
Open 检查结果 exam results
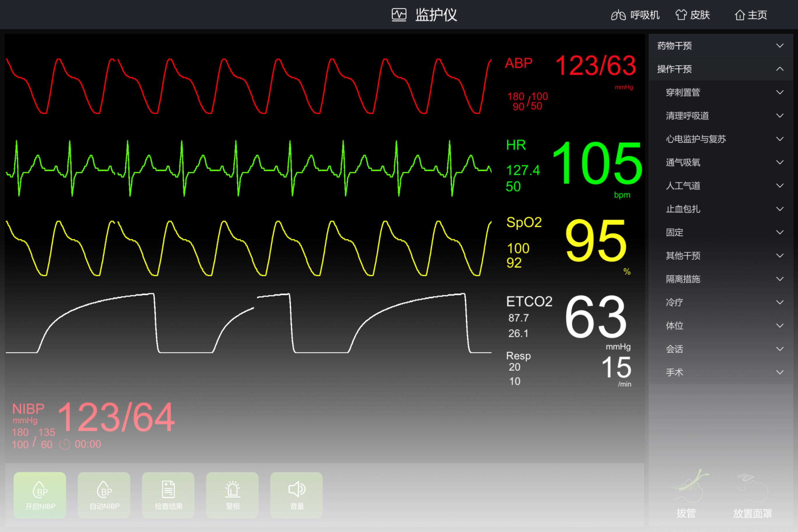(168, 495)
